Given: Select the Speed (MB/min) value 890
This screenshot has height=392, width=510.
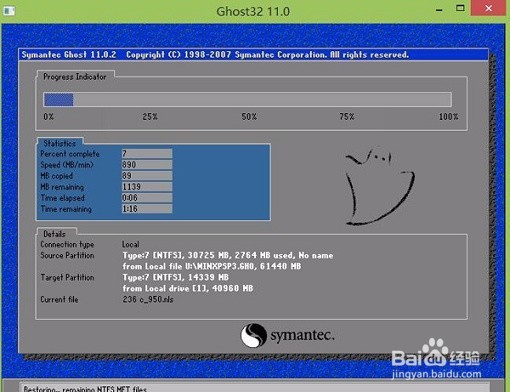Looking at the screenshot, I should [x=147, y=164].
